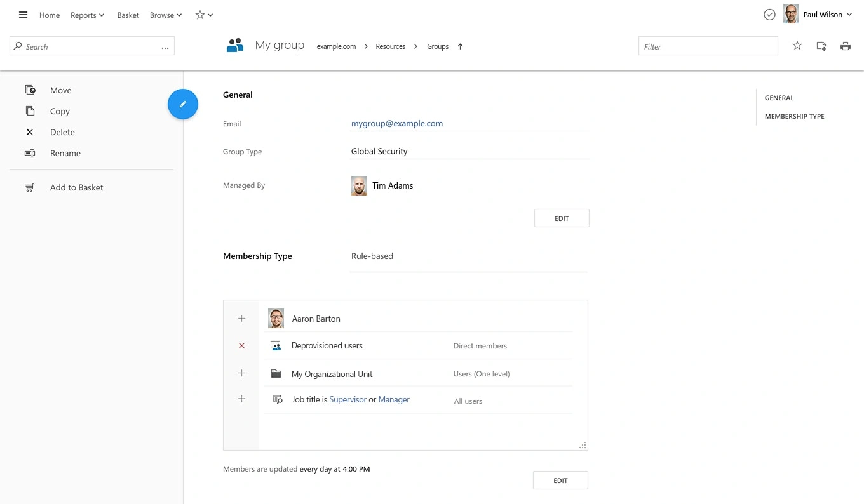Image resolution: width=864 pixels, height=504 pixels.
Task: Expand the Browse dropdown menu
Action: click(x=165, y=15)
